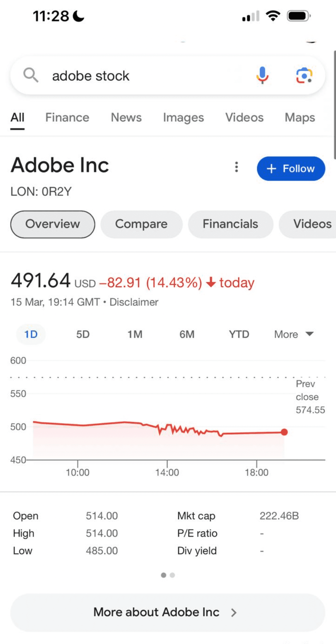This screenshot has height=644, width=336.
Task: Open Google Lens camera icon
Action: point(304,76)
